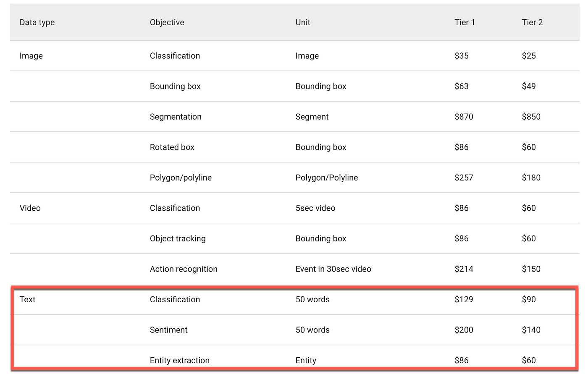Click the Unit column header
Image resolution: width=588 pixels, height=374 pixels.
point(302,22)
